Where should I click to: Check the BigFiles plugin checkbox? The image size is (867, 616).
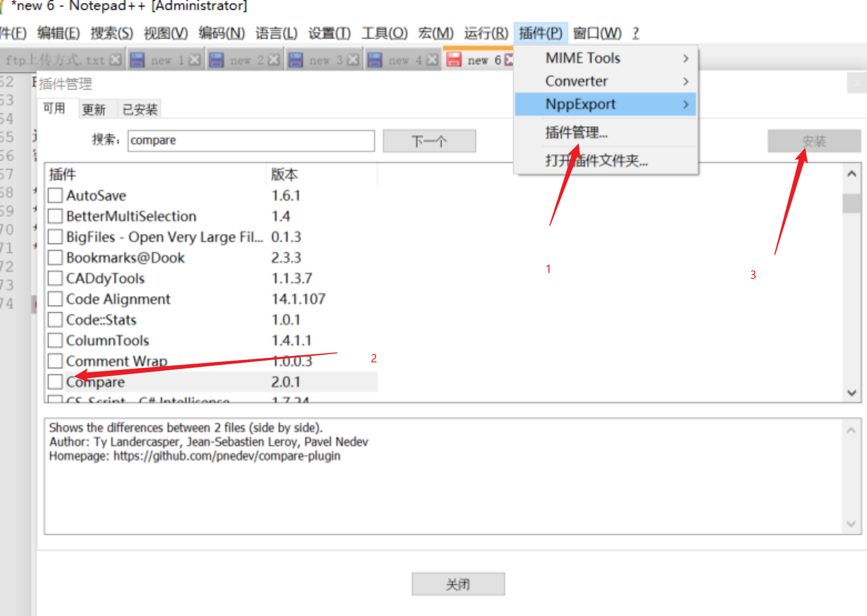(55, 237)
